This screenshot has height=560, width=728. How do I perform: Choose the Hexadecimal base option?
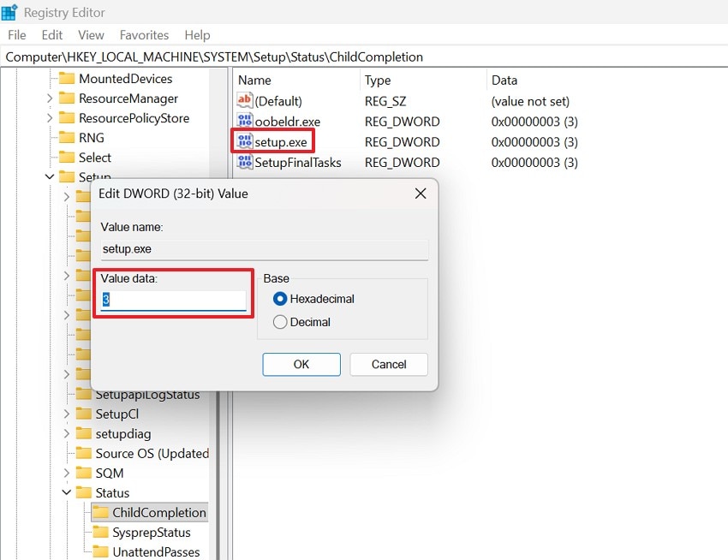point(280,299)
